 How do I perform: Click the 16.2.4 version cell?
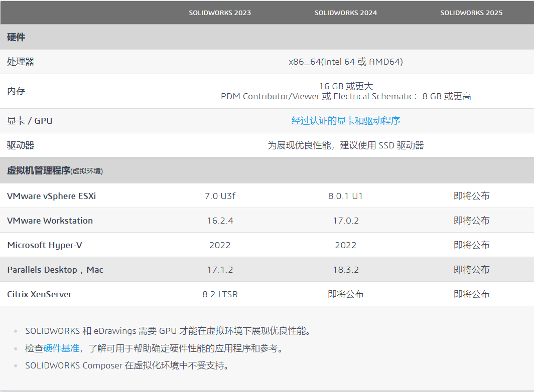tap(220, 221)
